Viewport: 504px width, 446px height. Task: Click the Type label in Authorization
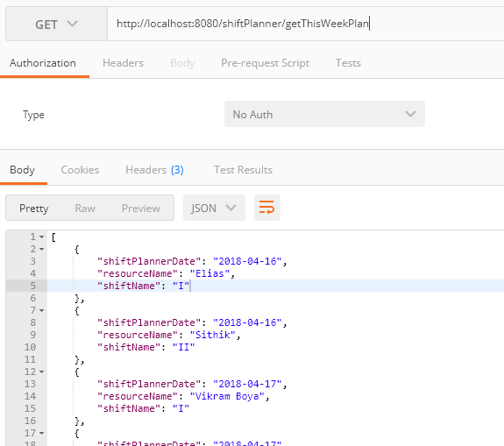[x=34, y=115]
